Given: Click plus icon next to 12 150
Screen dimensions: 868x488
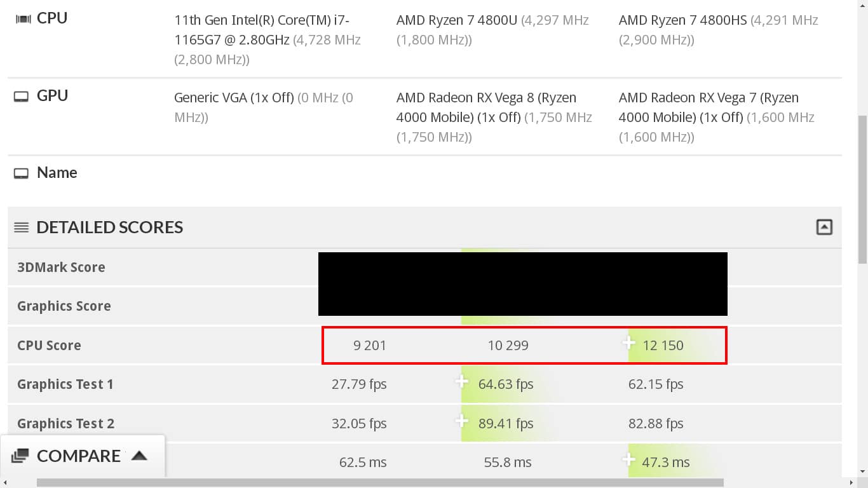Looking at the screenshot, I should pos(629,343).
